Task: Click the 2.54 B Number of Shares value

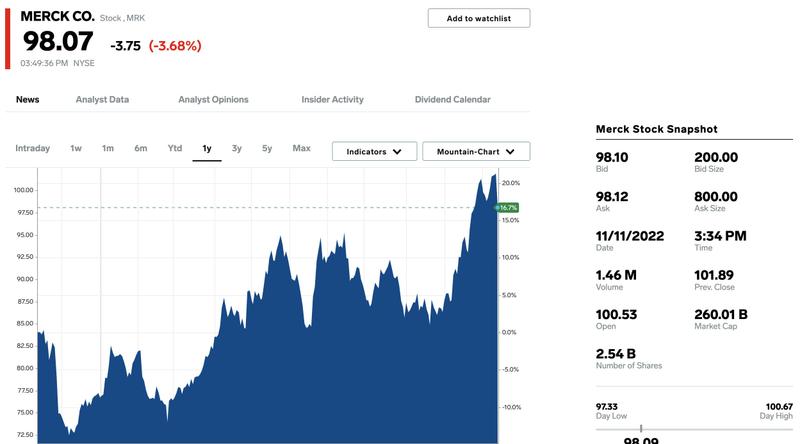Action: coord(616,354)
